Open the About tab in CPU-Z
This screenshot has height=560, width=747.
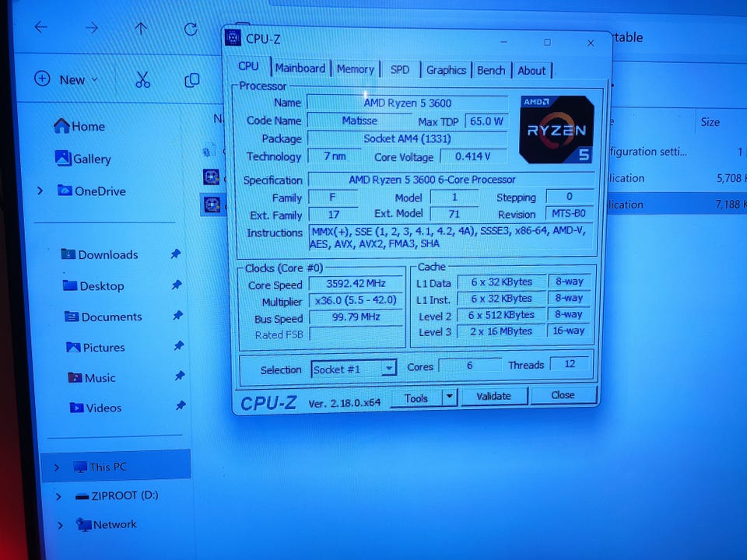click(531, 71)
